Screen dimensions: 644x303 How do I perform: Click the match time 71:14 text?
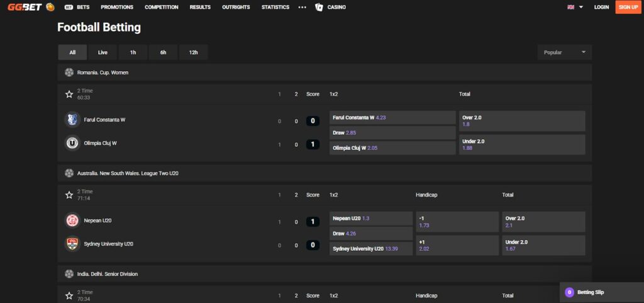(x=84, y=198)
